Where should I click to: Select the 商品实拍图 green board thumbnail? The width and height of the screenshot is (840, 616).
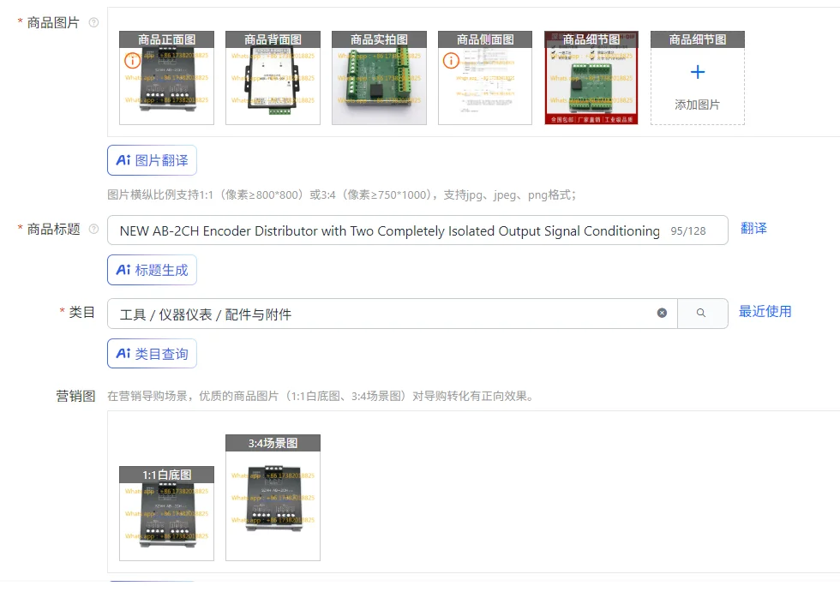379,78
